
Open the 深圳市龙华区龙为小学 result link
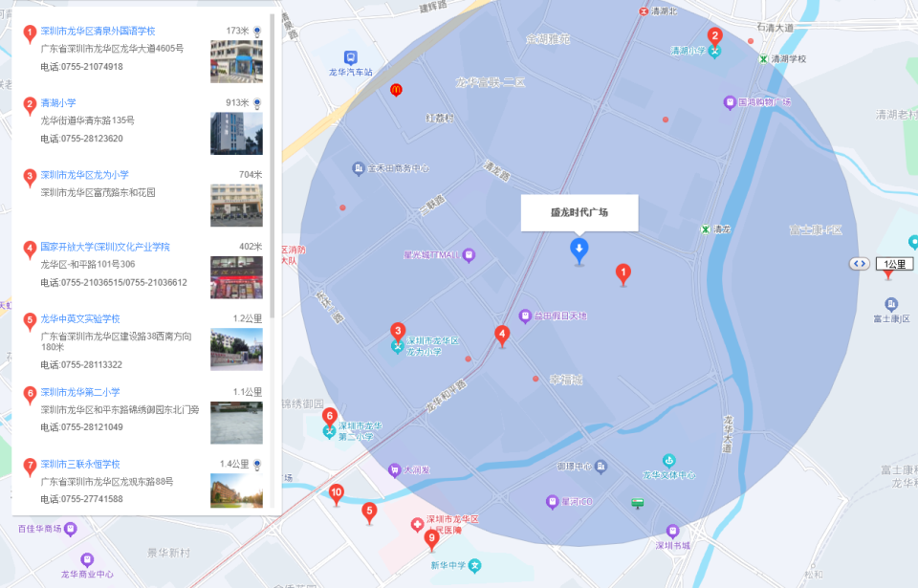(84, 175)
